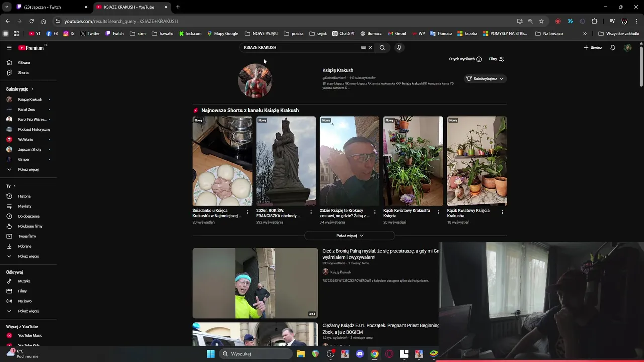
Task: Click the info icon next to 'O tych wynikach'
Action: point(479,59)
